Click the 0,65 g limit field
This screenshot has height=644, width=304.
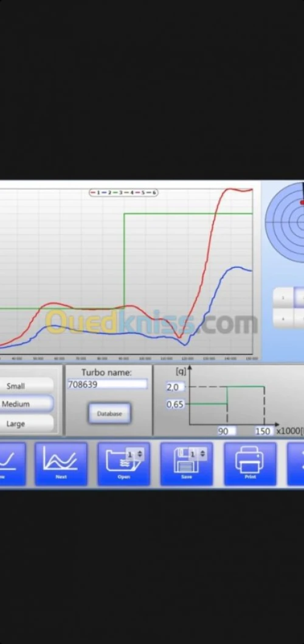coord(175,405)
